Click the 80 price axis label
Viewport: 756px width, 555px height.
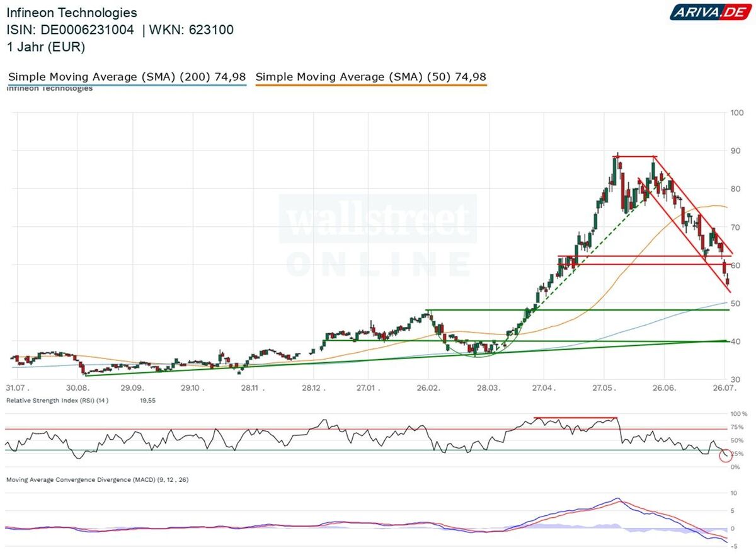pos(735,189)
